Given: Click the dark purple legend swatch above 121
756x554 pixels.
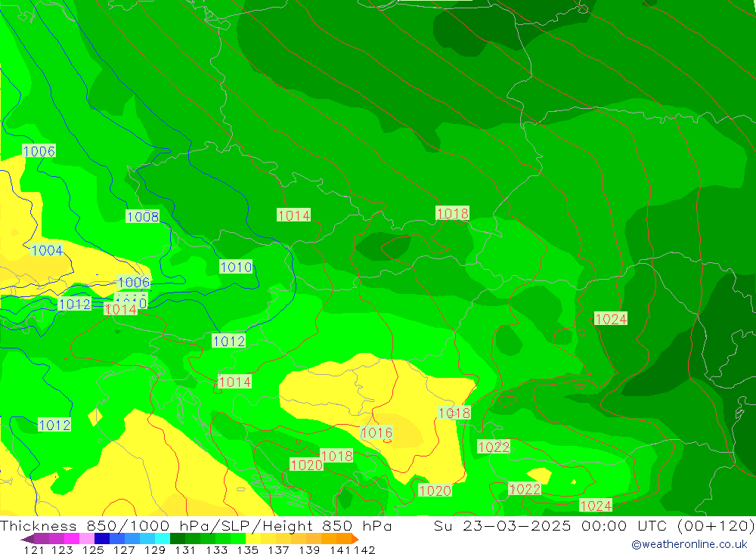Looking at the screenshot, I should tap(42, 539).
